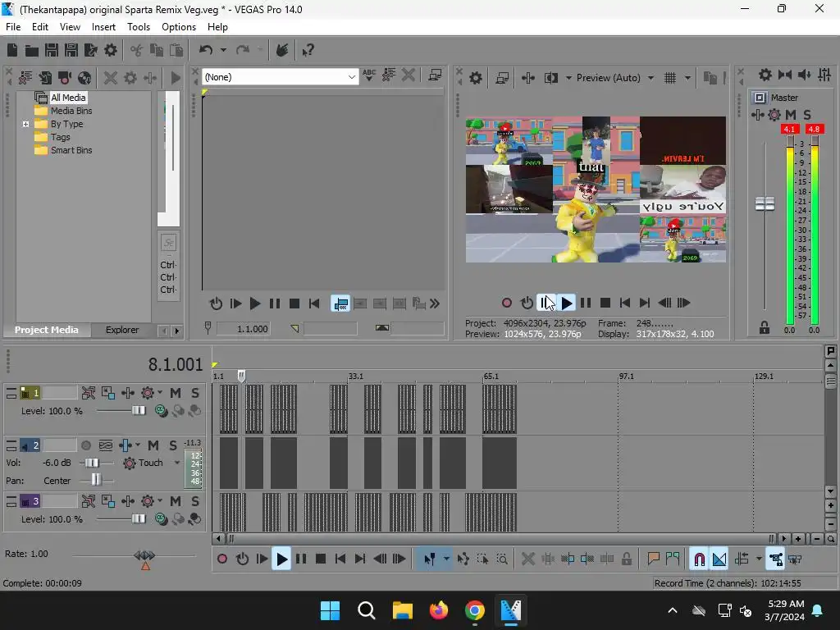This screenshot has width=840, height=630.
Task: Click the Lock Event padlock icon
Action: coord(626,559)
